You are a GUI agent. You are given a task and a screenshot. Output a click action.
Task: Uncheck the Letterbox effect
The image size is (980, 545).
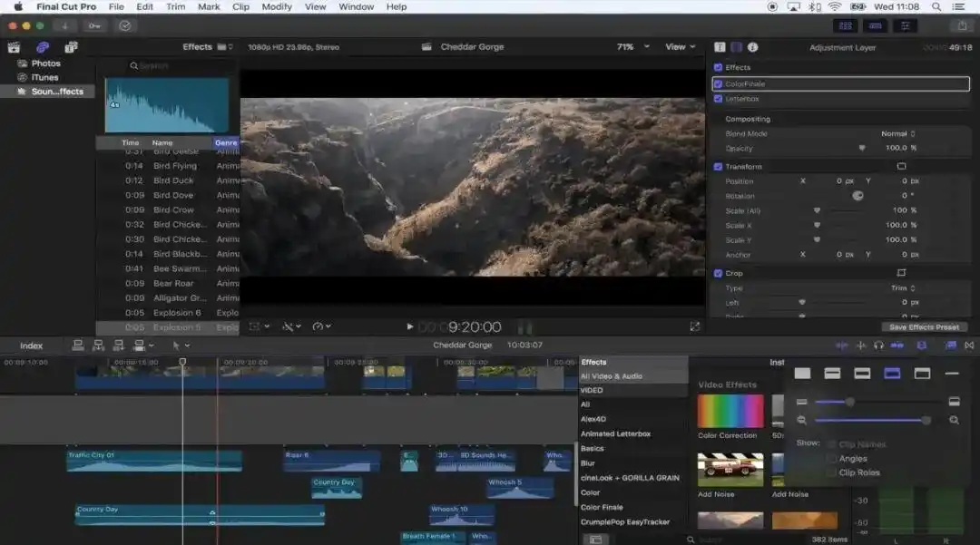tap(719, 99)
